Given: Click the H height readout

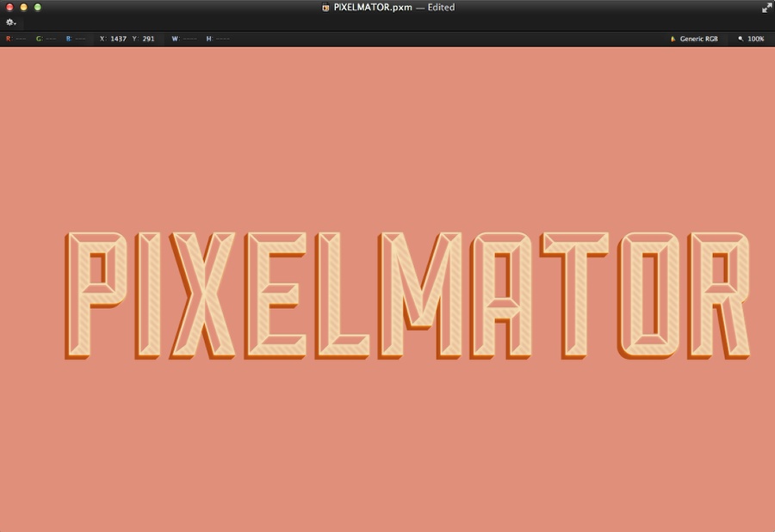Looking at the screenshot, I should click(218, 39).
